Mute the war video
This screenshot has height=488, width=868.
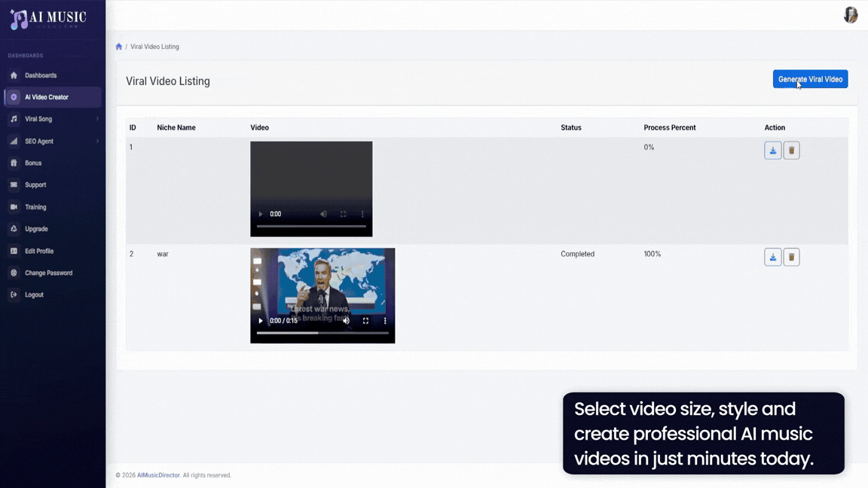coord(346,321)
